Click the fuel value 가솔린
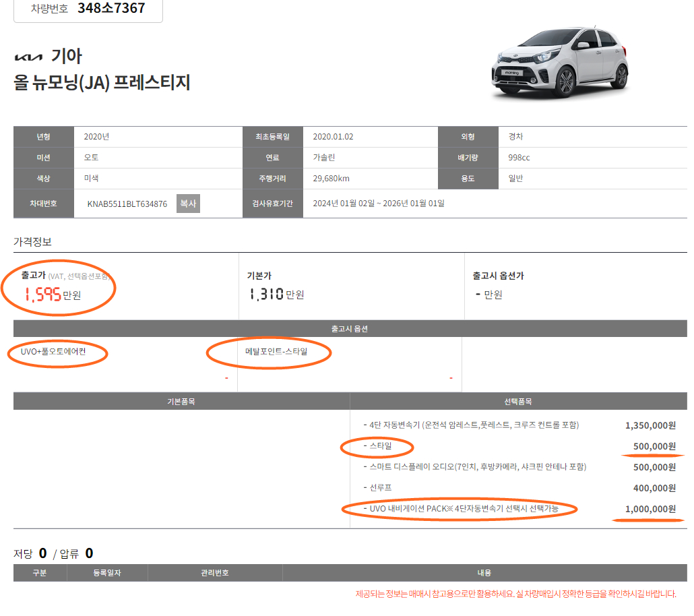 point(324,158)
